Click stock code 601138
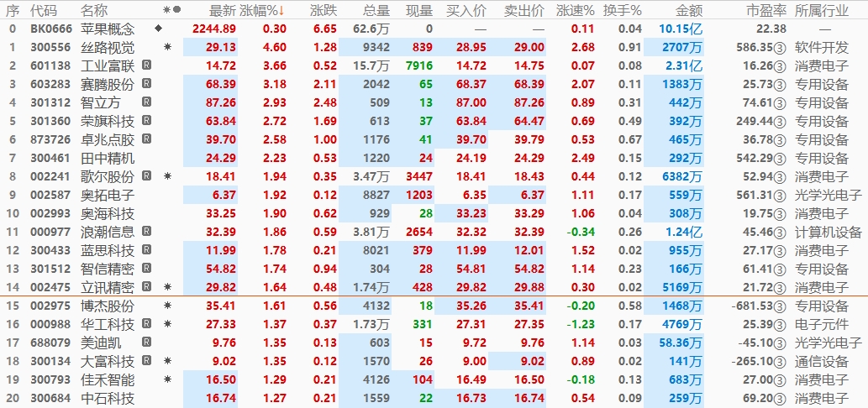 50,65
